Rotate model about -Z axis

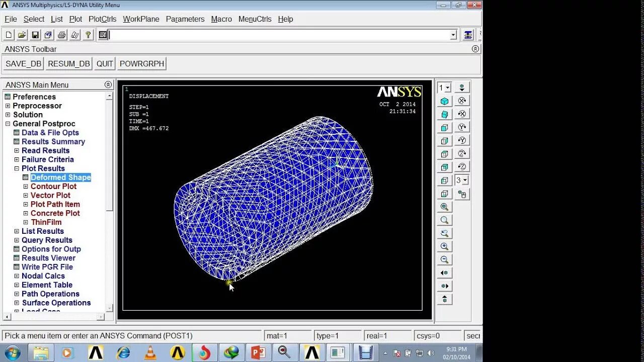(462, 167)
